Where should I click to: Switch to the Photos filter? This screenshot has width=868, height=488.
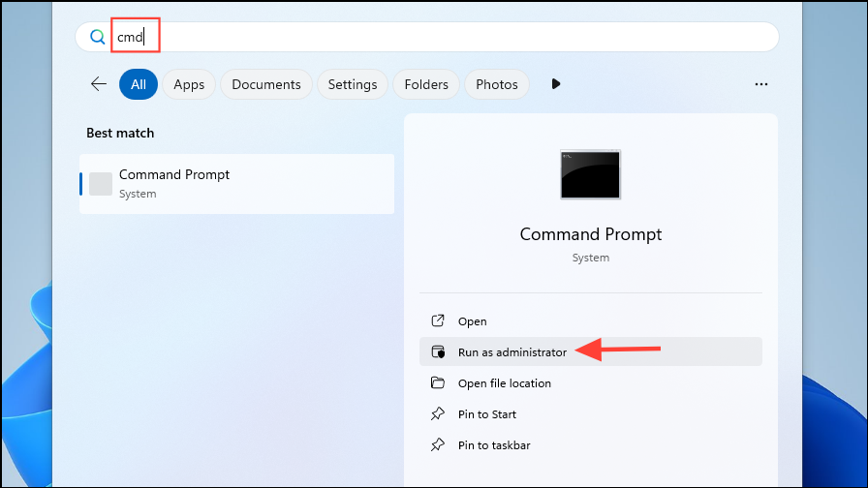[497, 84]
